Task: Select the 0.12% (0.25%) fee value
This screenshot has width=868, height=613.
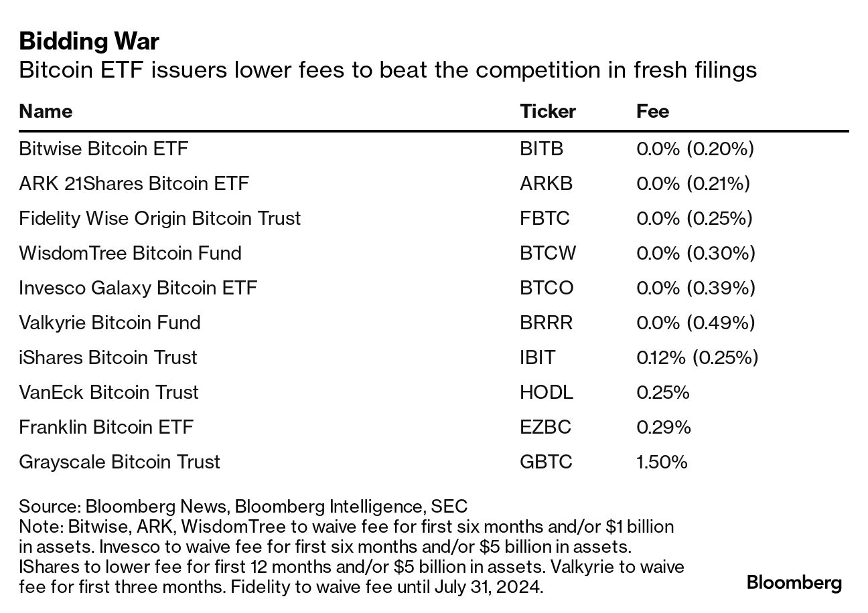Action: [x=697, y=357]
